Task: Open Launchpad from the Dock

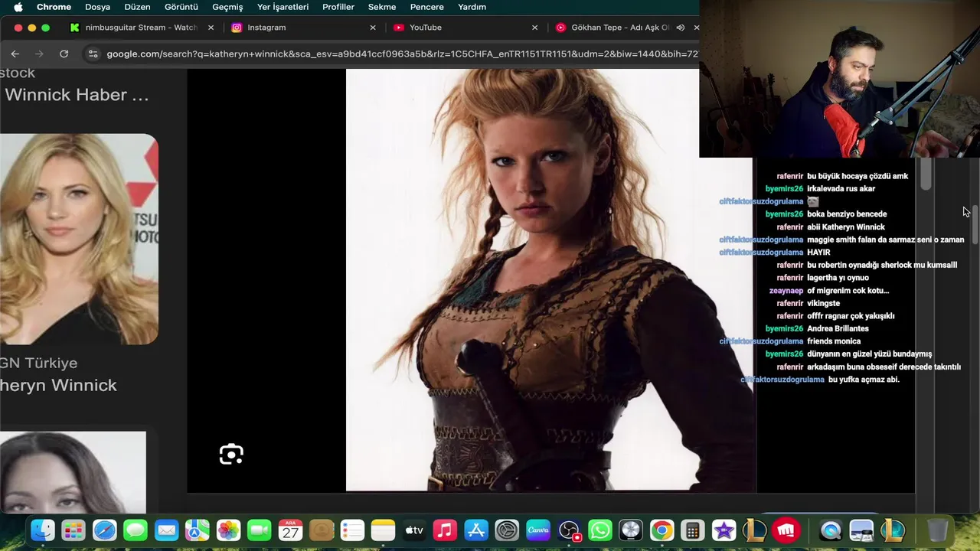Action: [x=73, y=530]
